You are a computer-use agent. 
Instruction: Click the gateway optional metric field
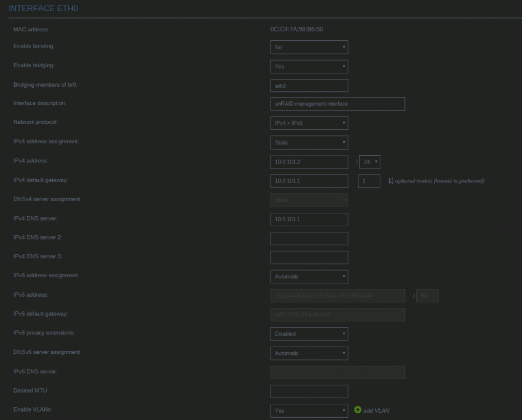pos(369,181)
